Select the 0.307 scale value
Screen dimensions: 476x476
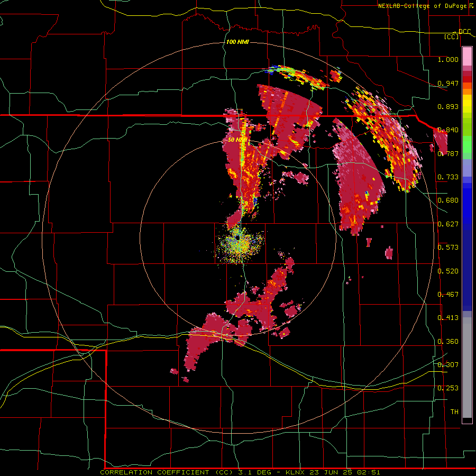click(x=448, y=365)
